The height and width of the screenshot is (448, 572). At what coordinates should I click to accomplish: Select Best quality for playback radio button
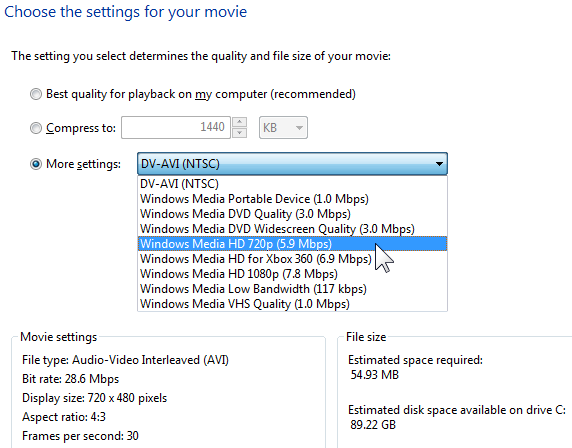36,94
